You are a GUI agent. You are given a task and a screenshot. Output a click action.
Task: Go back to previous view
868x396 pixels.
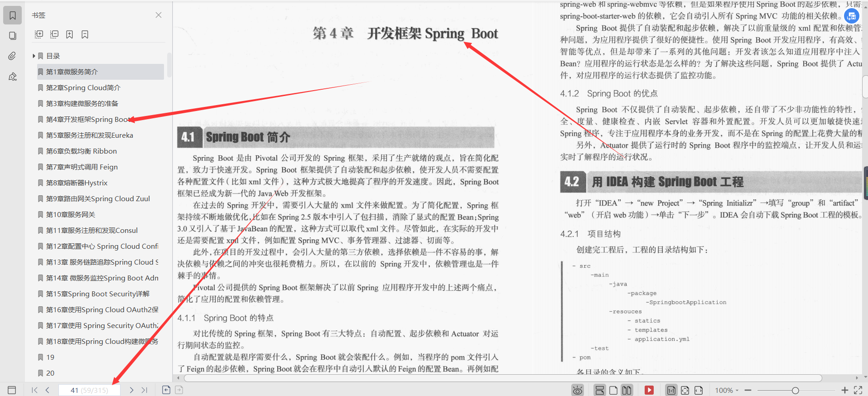[x=166, y=390]
